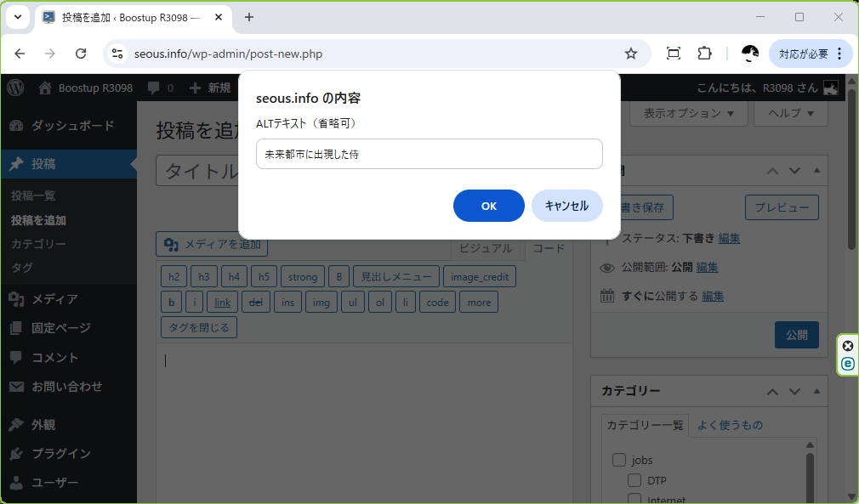859x504 pixels.
Task: Expand the 表示オプション dropdown
Action: (689, 113)
